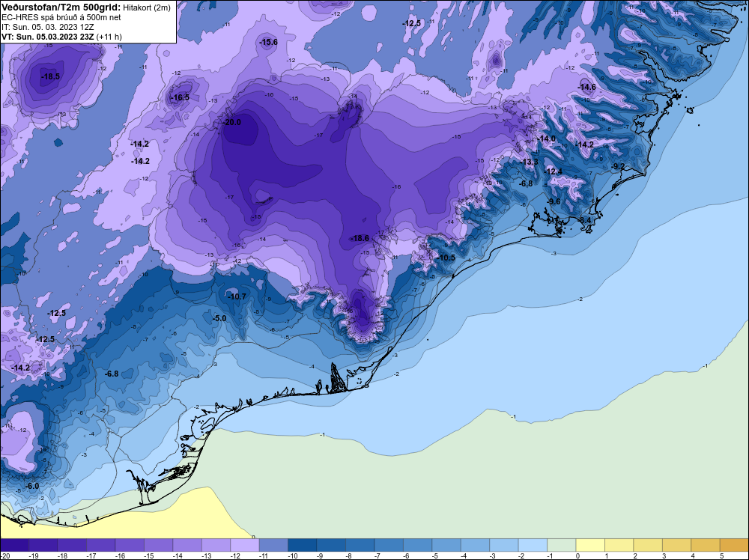Pick the legend swatch between -12 and -11
This screenshot has height=560, width=749.
click(x=245, y=545)
